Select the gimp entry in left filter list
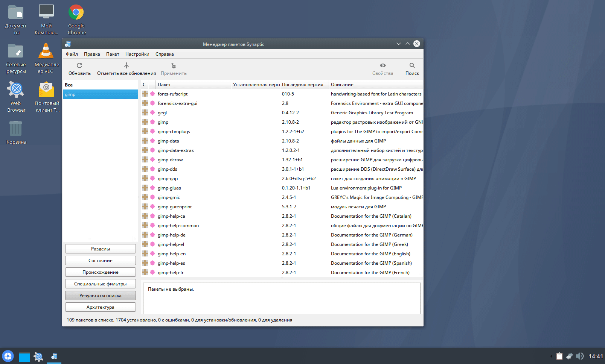 coord(100,94)
